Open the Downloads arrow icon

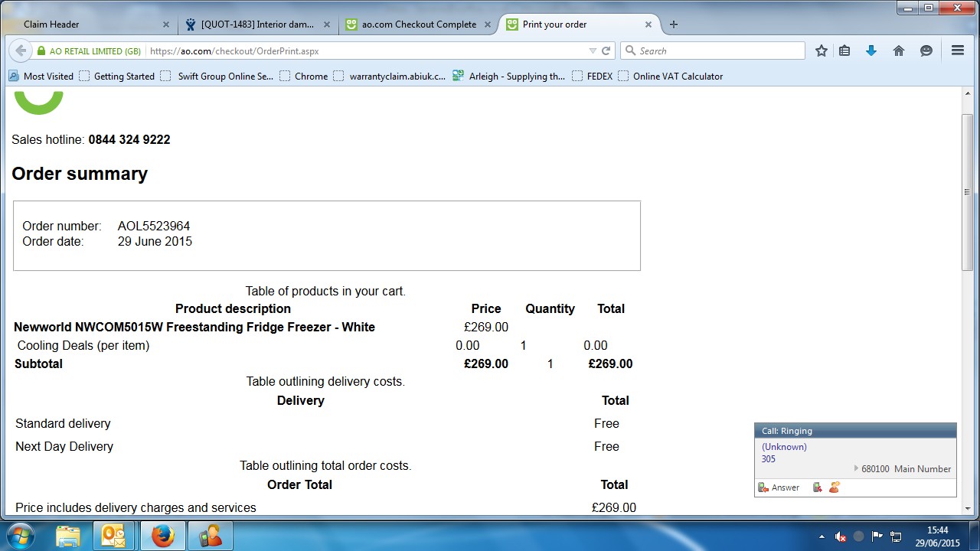[x=871, y=51]
